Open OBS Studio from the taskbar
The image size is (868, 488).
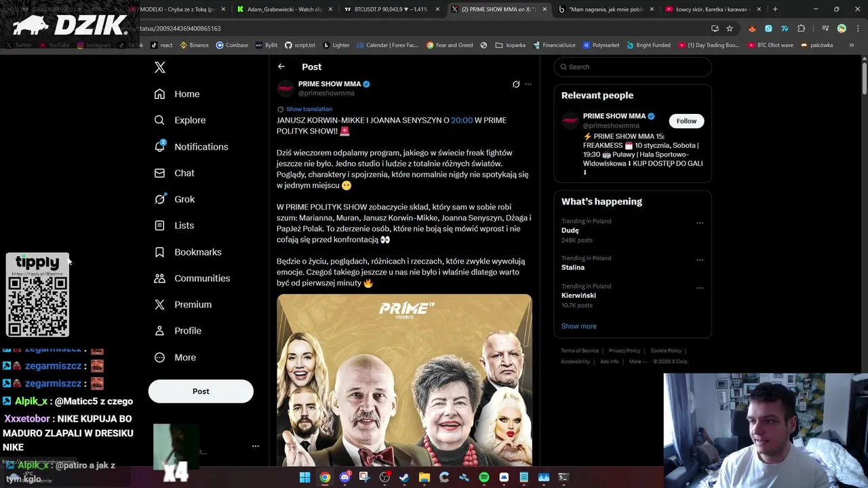tap(384, 477)
